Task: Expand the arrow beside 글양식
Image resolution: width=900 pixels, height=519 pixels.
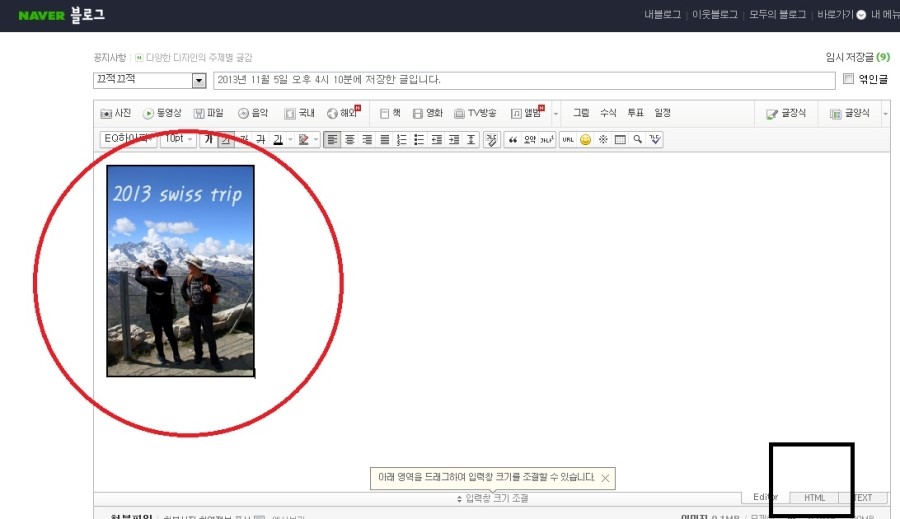Action: (886, 114)
